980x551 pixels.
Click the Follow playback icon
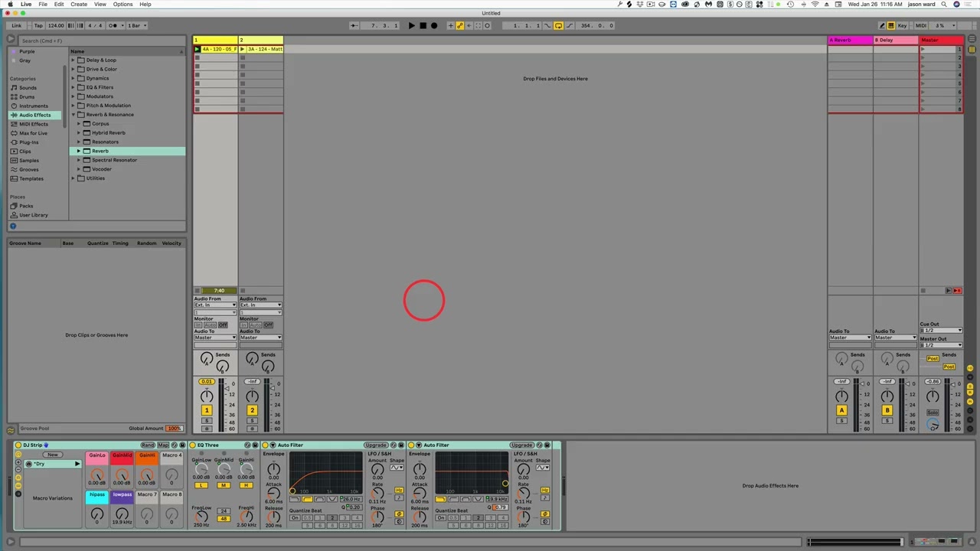(x=353, y=25)
